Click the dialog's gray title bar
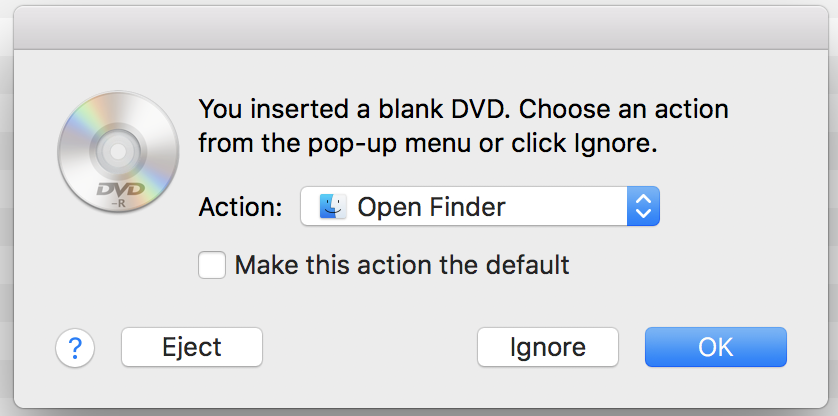This screenshot has height=416, width=838. pos(421,28)
